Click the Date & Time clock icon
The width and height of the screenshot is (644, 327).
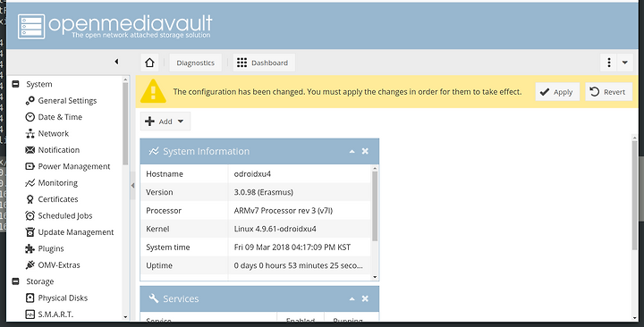coord(30,117)
